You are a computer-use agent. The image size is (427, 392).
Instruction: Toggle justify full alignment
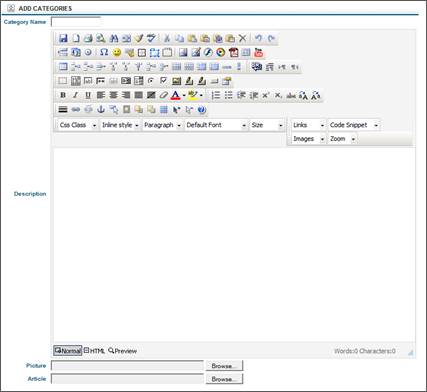pos(139,95)
